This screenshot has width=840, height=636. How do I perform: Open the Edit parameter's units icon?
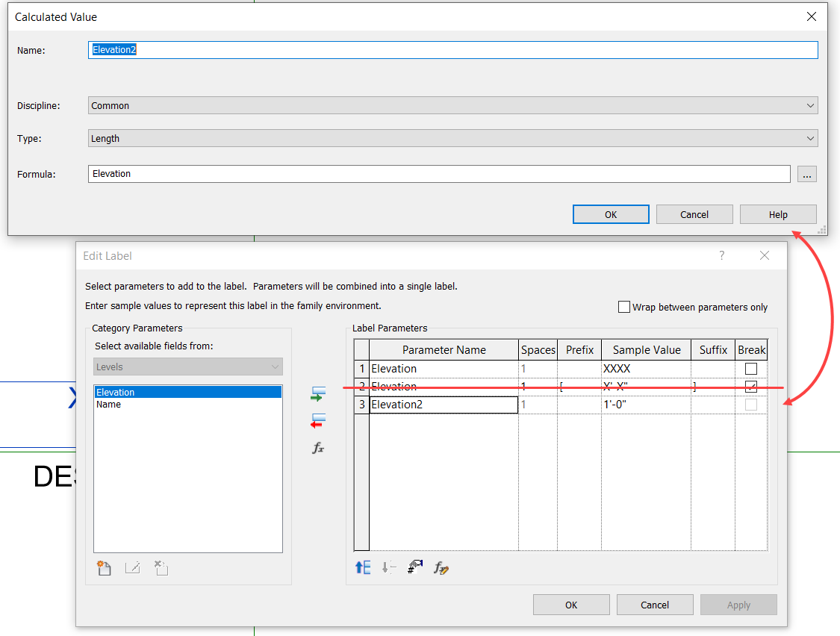(x=415, y=567)
